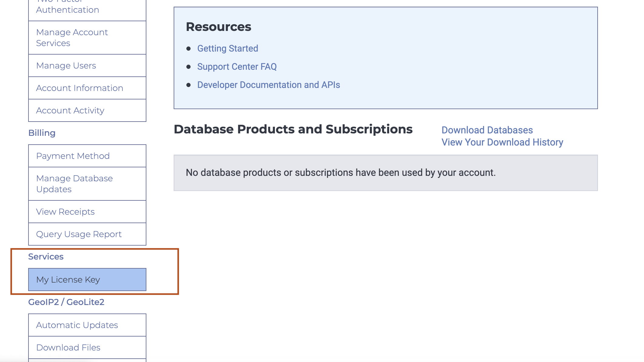Click the GeoIP2 / GeoLite2 heading
This screenshot has width=644, height=362.
pyautogui.click(x=66, y=302)
